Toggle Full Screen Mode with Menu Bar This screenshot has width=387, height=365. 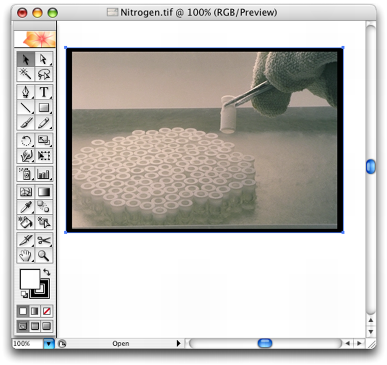point(35,326)
